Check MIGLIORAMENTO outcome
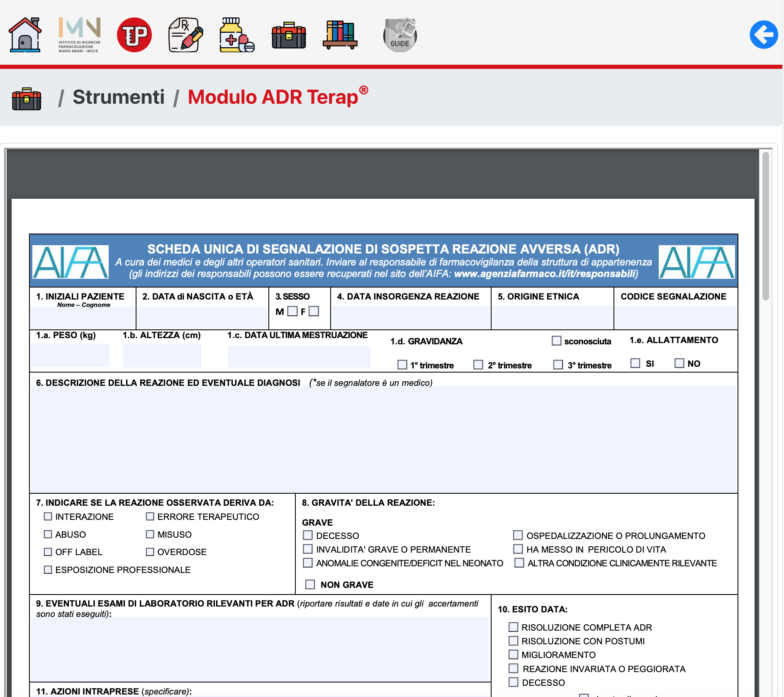Image resolution: width=784 pixels, height=697 pixels. [514, 654]
